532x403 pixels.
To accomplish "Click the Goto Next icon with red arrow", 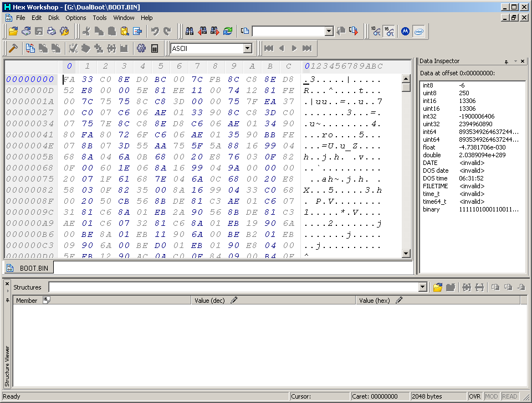I will point(354,31).
